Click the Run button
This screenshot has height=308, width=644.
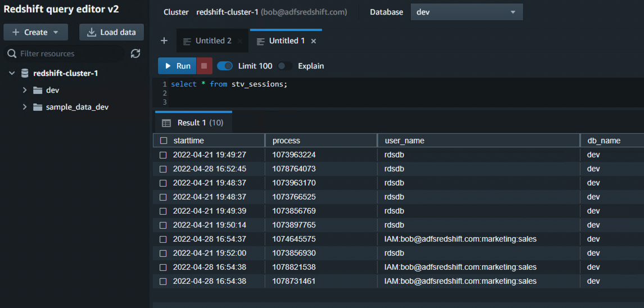[178, 66]
